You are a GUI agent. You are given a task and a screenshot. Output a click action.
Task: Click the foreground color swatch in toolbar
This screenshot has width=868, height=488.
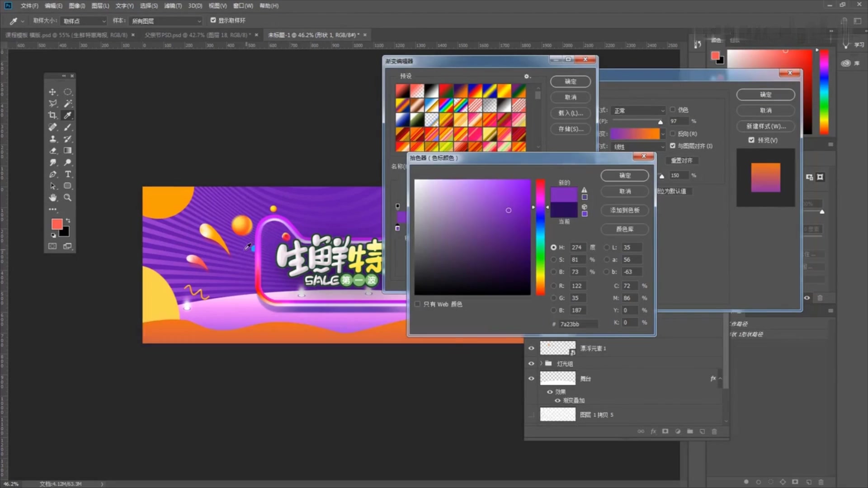57,224
